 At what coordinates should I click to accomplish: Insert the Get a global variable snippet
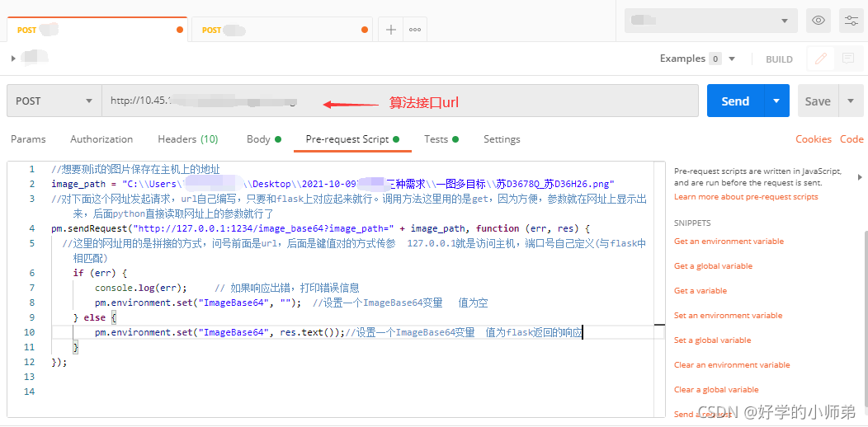coord(713,266)
